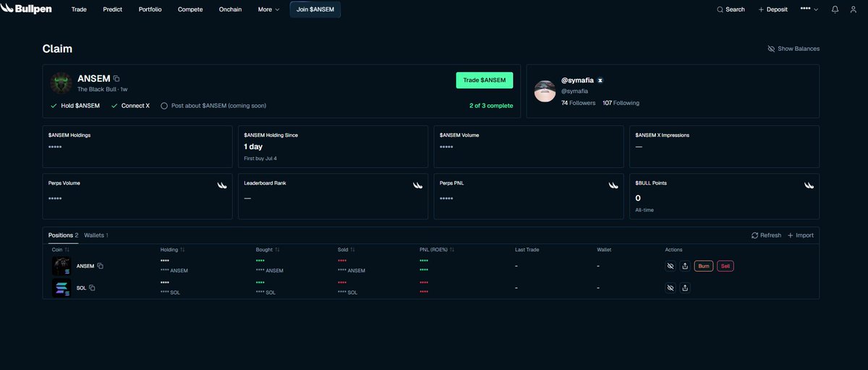Click the Bullpen logo in the header
The image size is (868, 370).
tap(26, 9)
